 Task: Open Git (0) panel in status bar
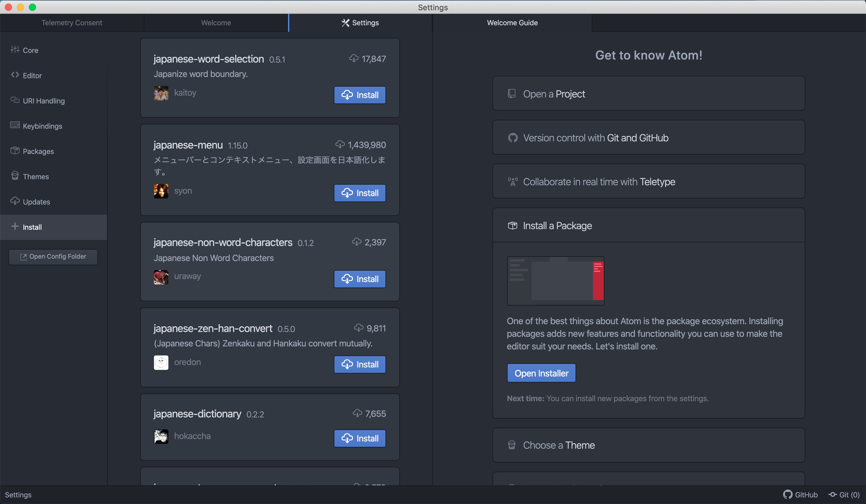coord(844,495)
